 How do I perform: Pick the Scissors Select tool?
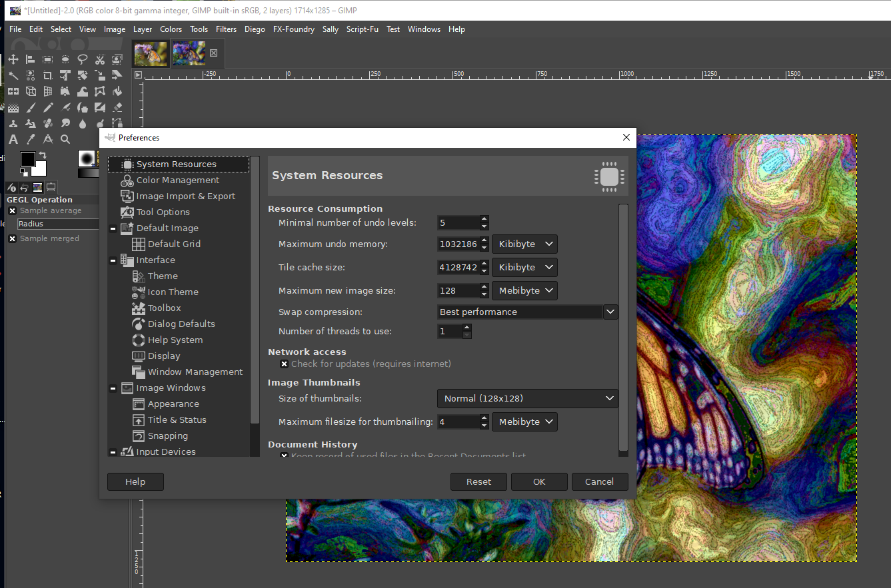[100, 59]
